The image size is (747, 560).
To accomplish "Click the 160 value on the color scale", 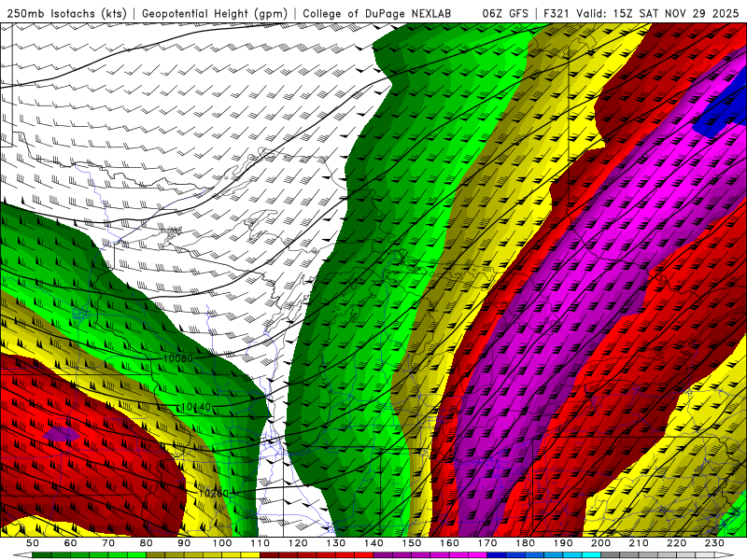I will (x=449, y=543).
